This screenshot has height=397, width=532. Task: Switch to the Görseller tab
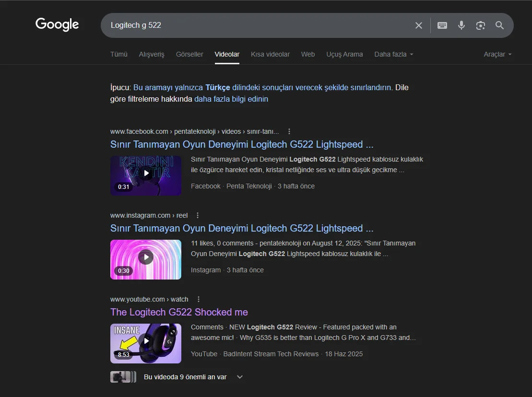[x=189, y=54]
